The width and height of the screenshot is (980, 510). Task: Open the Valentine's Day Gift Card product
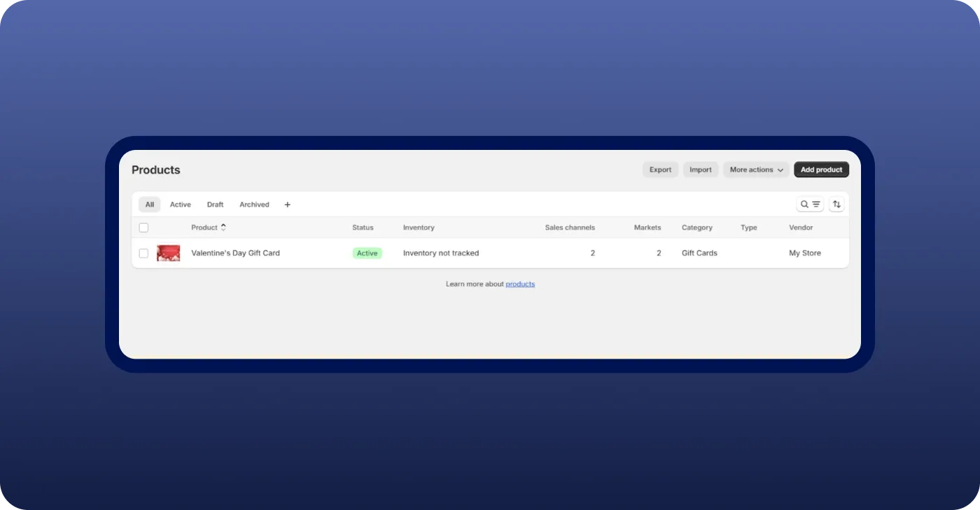tap(235, 253)
